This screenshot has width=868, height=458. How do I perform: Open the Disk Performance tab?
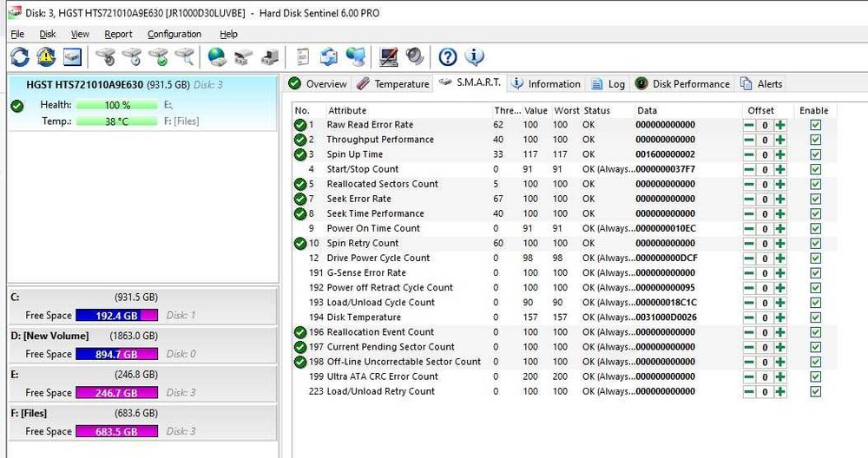click(682, 83)
